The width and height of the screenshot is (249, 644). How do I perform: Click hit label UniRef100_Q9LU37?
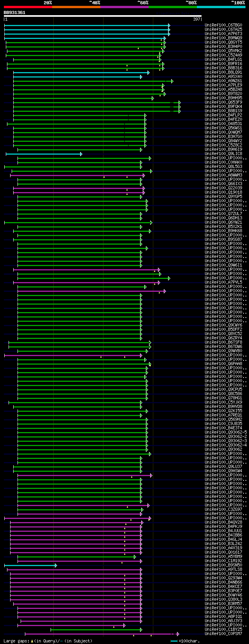(223, 467)
